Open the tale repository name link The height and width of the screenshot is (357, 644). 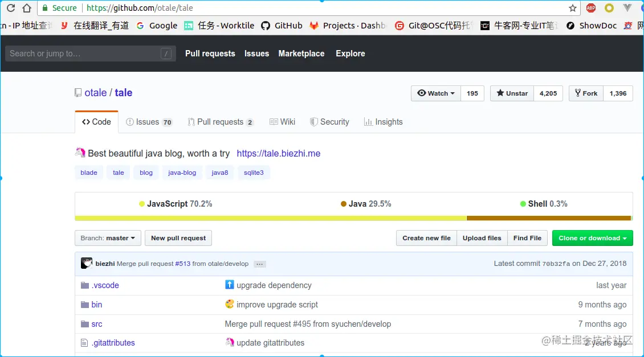[124, 93]
